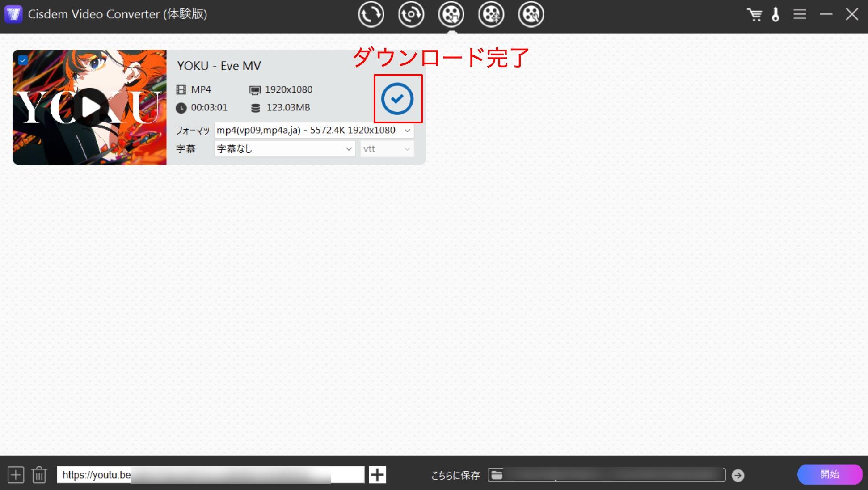Click the YOKU - Eve MV title
Viewport: 868px width, 490px height.
pos(219,66)
